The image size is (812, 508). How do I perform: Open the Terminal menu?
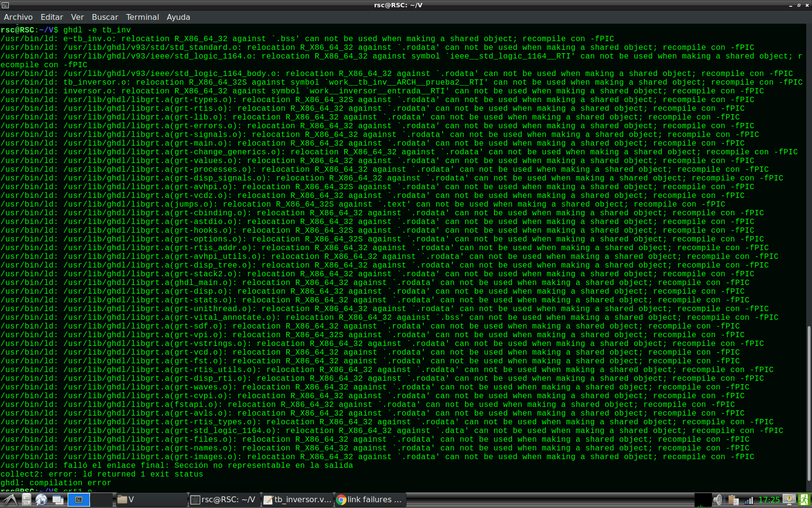(x=143, y=17)
